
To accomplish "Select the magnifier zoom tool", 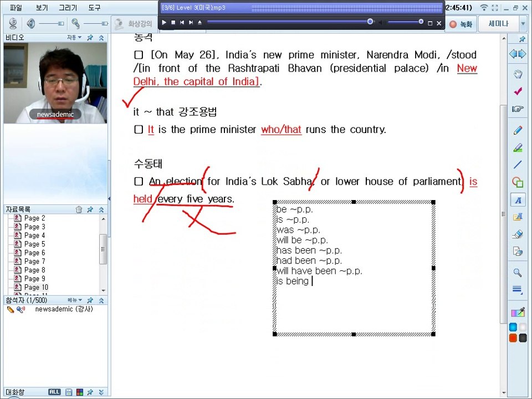I will 518,272.
